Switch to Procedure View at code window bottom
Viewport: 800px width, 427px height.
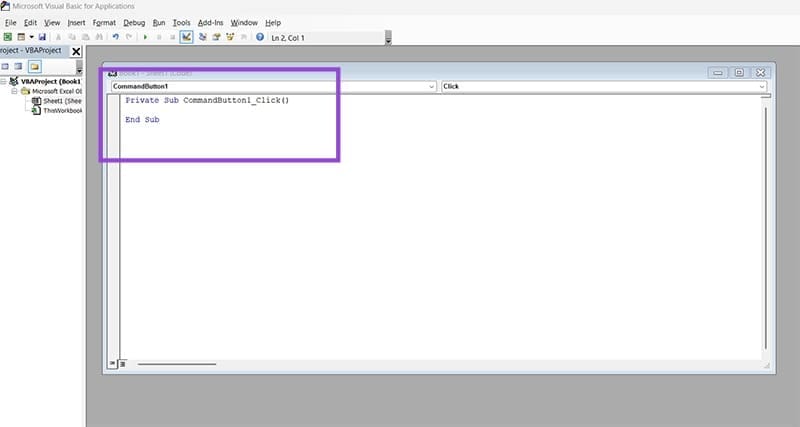pyautogui.click(x=112, y=364)
